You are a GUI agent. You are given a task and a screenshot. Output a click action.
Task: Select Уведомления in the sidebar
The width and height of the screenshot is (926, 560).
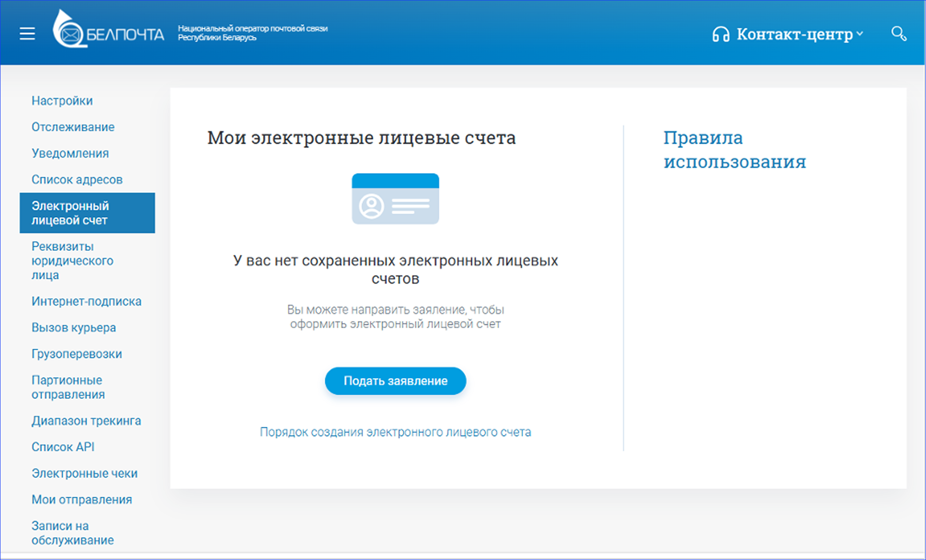[70, 153]
